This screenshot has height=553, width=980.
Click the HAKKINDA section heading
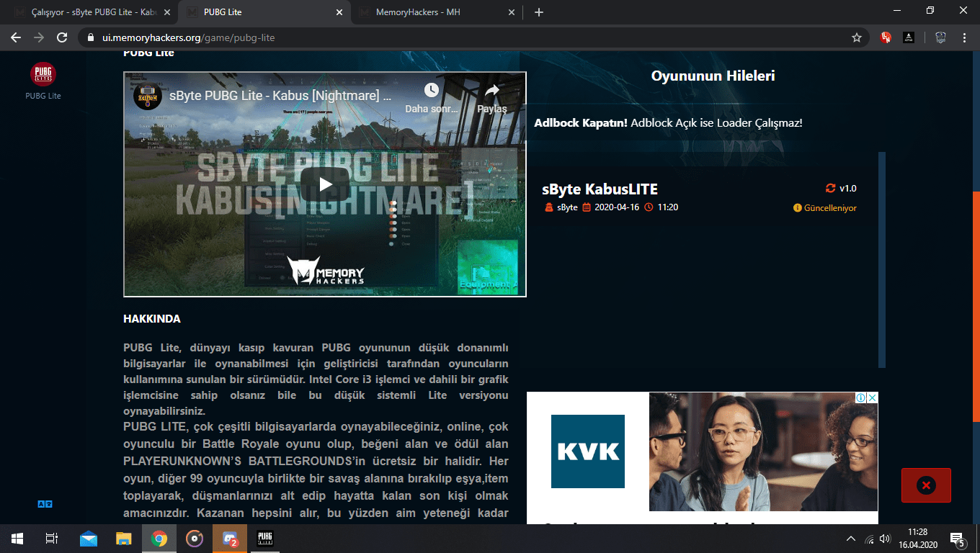(x=152, y=319)
